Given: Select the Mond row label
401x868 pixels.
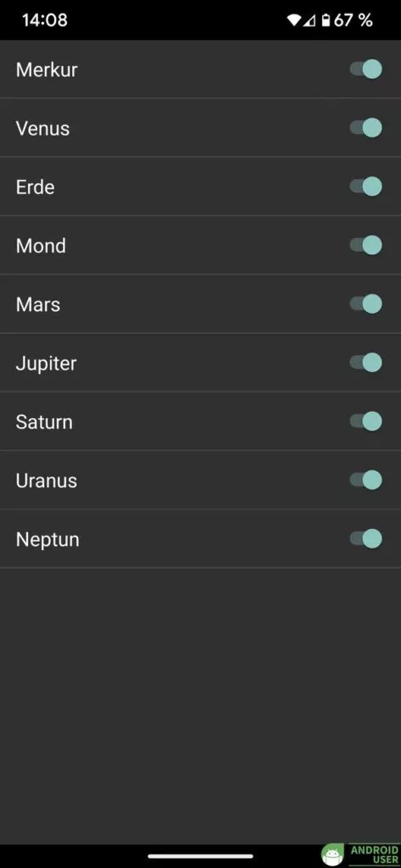Looking at the screenshot, I should (x=41, y=246).
